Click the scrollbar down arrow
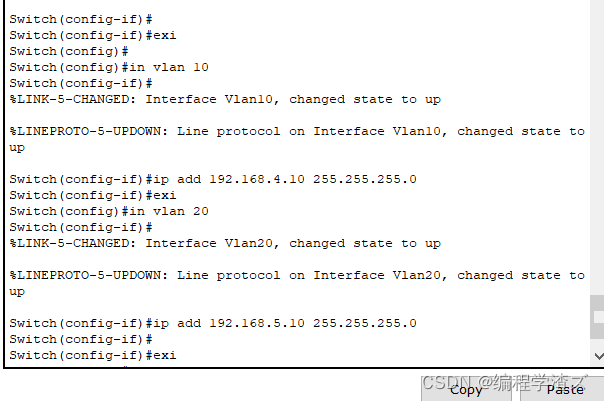Viewport: 604px width, 401px height. coord(597,355)
